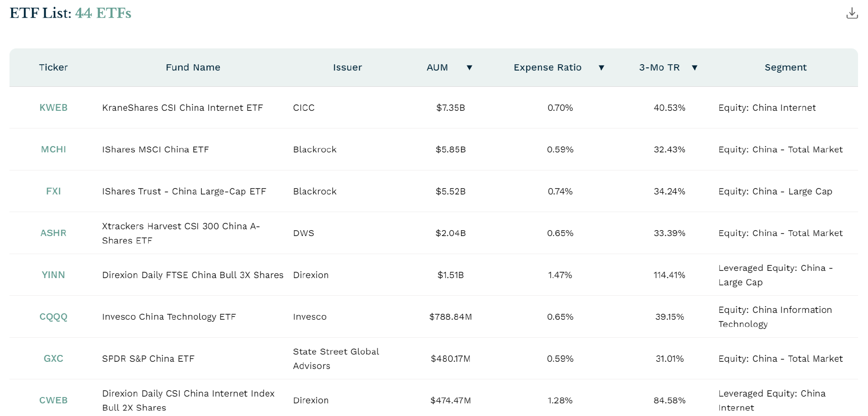Image resolution: width=868 pixels, height=416 pixels.
Task: Click Leveraged Equity: China Internet segment
Action: [772, 400]
